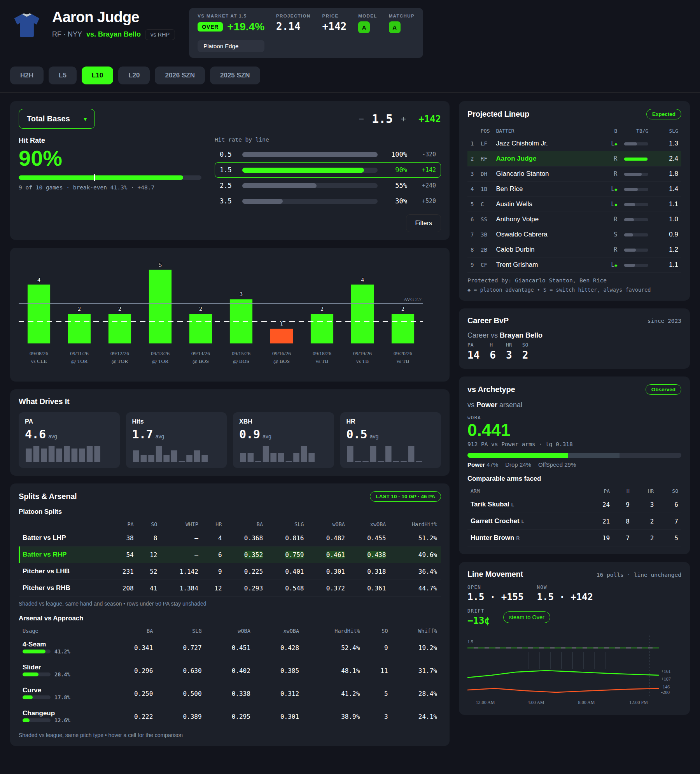Image resolution: width=700 pixels, height=774 pixels.
Task: Click the LAST 10 · 10 GP badge
Action: 405,496
